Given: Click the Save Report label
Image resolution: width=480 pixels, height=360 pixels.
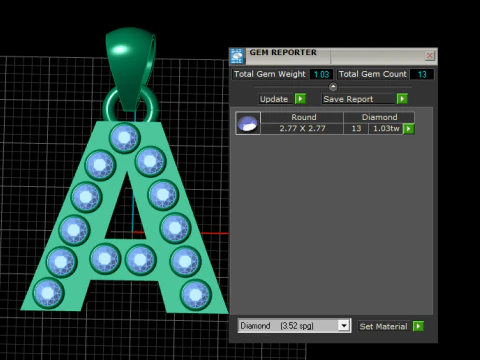Looking at the screenshot, I should (x=348, y=99).
